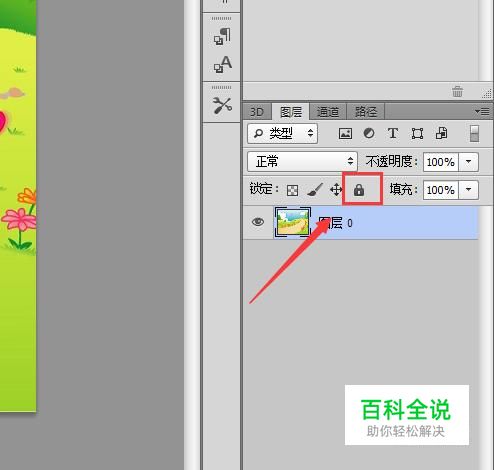Filter for smart objects icon
Image resolution: width=494 pixels, height=470 pixels.
tap(441, 133)
